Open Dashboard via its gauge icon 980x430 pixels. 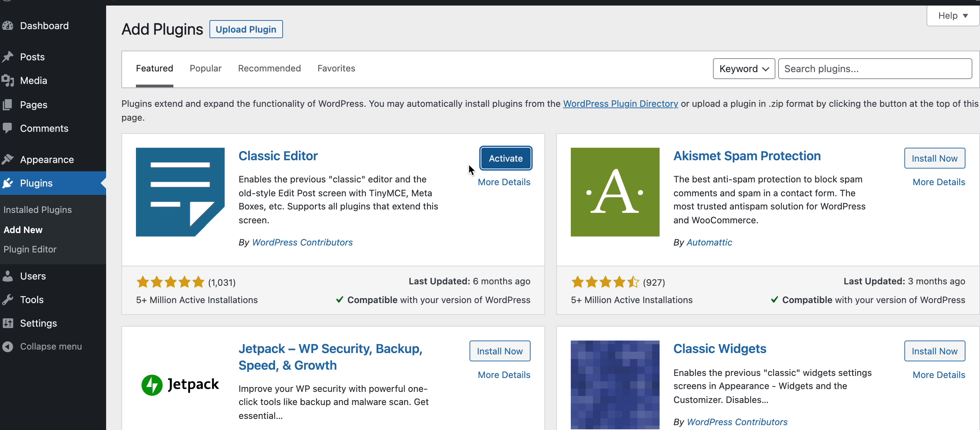(x=8, y=26)
